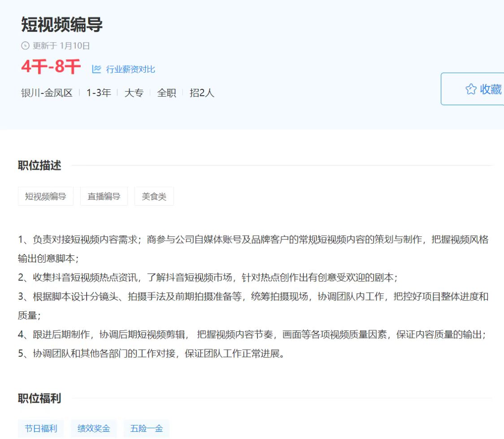This screenshot has height=439, width=504.
Task: Click the 全职 job type label
Action: click(x=166, y=93)
